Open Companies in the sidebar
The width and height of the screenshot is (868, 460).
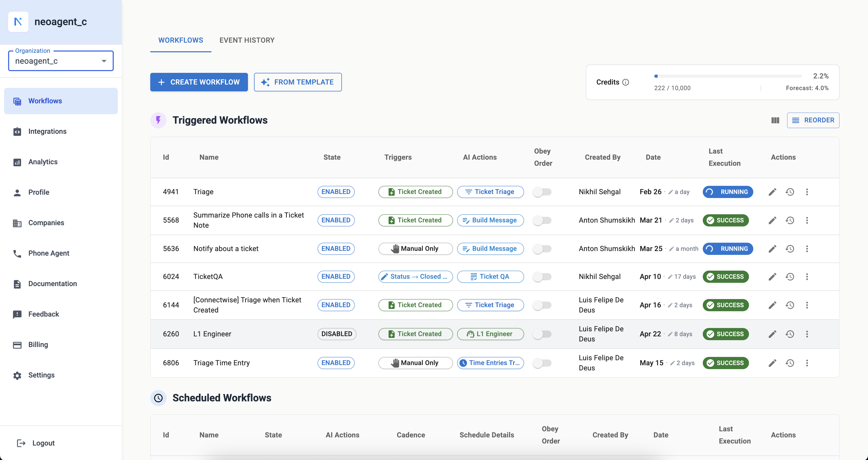(x=61, y=223)
